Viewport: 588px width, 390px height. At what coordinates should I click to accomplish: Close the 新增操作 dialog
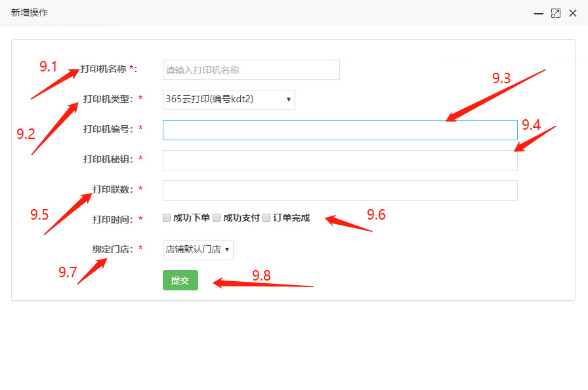[573, 13]
